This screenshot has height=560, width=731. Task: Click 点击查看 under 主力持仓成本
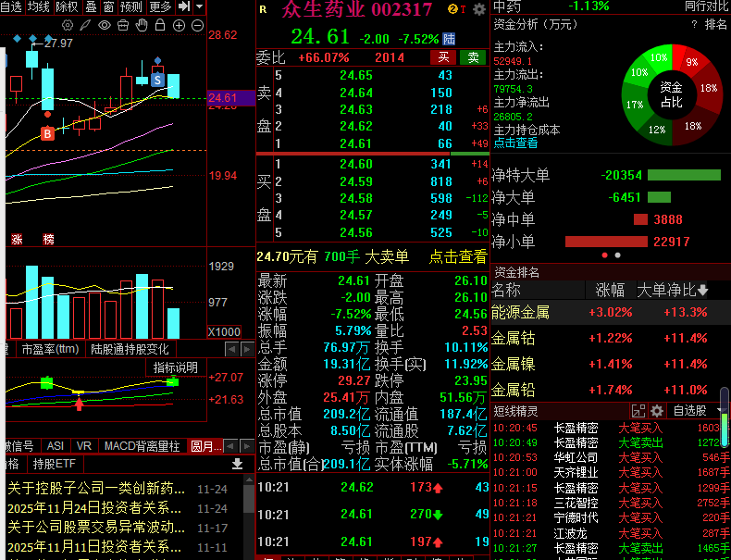coord(515,143)
